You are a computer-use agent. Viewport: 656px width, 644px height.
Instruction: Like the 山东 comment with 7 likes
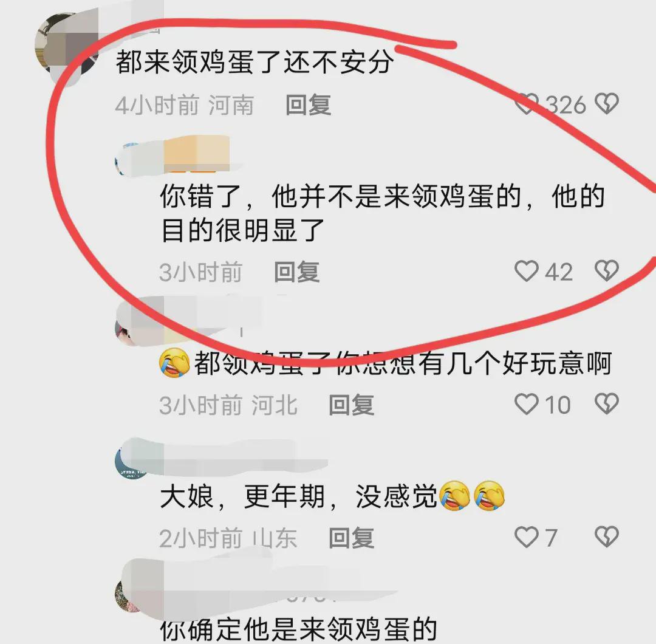click(526, 537)
